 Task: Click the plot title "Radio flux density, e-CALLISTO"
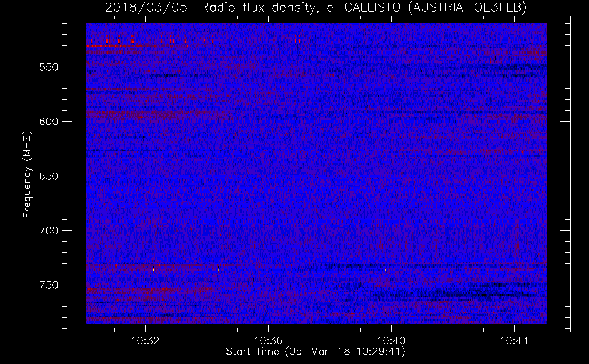300,8
